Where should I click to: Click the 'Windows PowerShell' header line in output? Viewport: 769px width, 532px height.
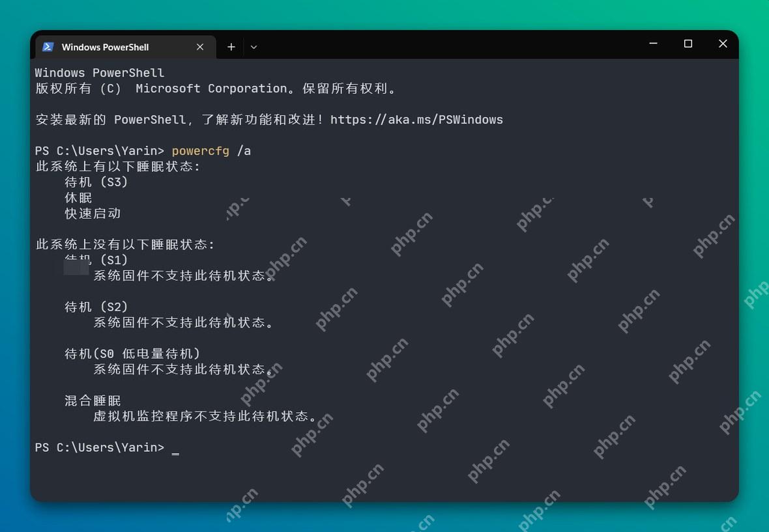[100, 73]
